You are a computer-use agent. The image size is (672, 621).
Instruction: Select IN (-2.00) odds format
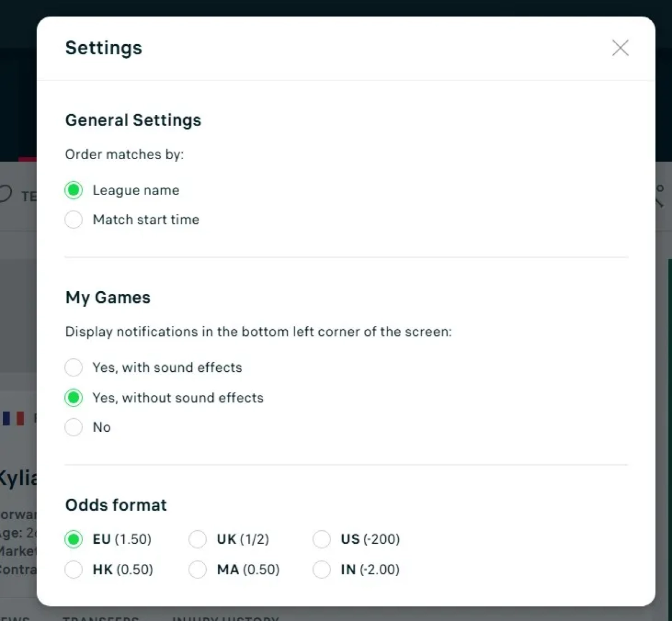tap(321, 570)
